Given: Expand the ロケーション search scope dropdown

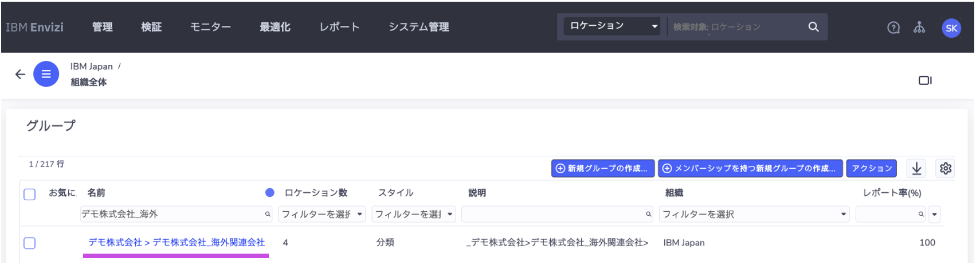Looking at the screenshot, I should click(x=612, y=26).
